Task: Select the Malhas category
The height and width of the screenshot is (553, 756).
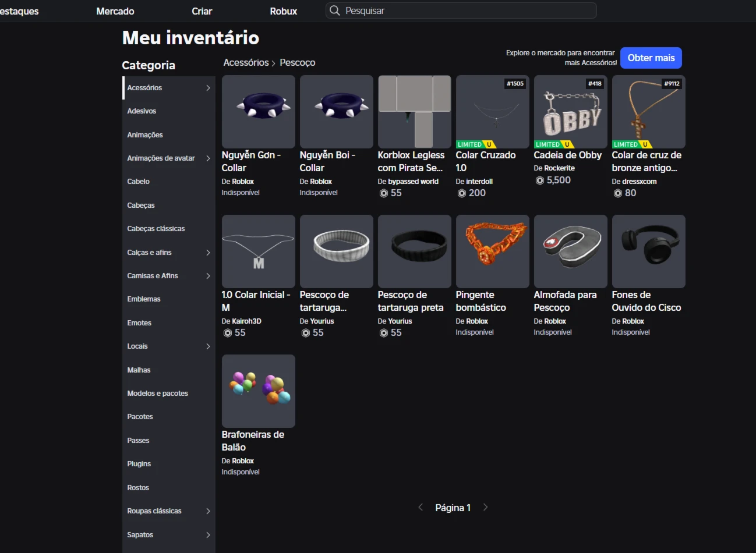Action: point(168,370)
